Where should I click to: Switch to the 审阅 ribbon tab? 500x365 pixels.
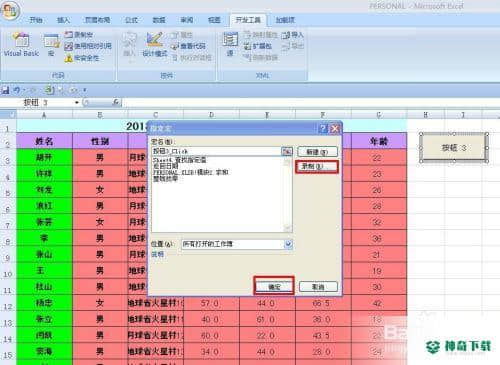coord(187,20)
